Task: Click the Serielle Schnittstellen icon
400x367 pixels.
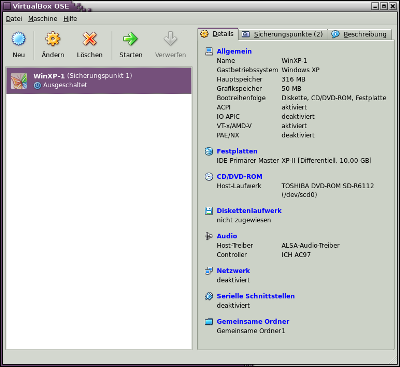Action: 209,296
